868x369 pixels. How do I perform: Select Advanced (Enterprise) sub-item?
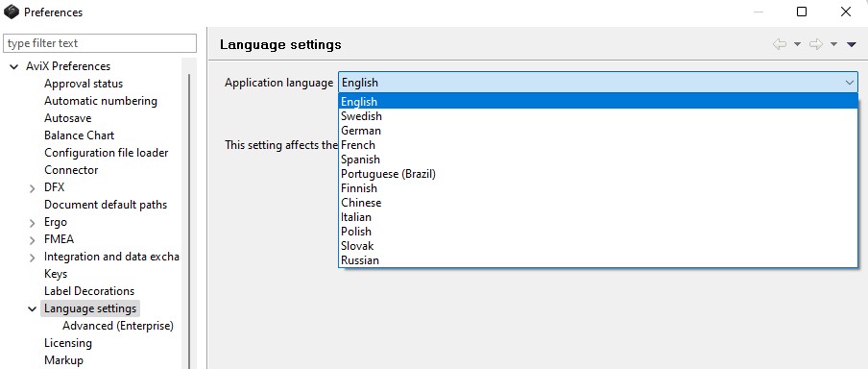118,325
